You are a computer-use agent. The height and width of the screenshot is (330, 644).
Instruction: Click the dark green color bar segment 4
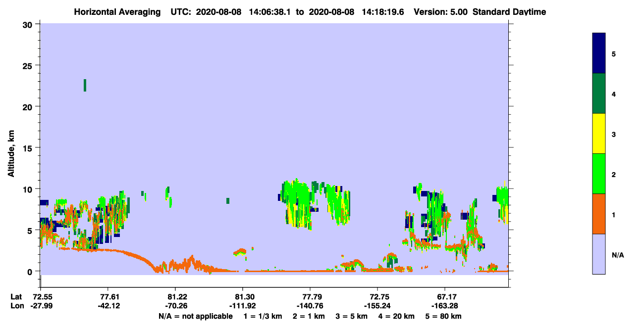click(599, 94)
